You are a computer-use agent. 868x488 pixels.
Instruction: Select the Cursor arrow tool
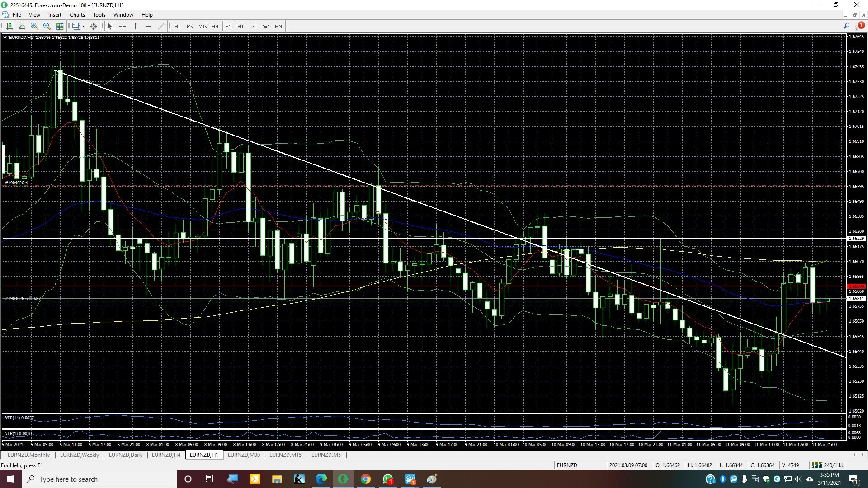point(109,26)
